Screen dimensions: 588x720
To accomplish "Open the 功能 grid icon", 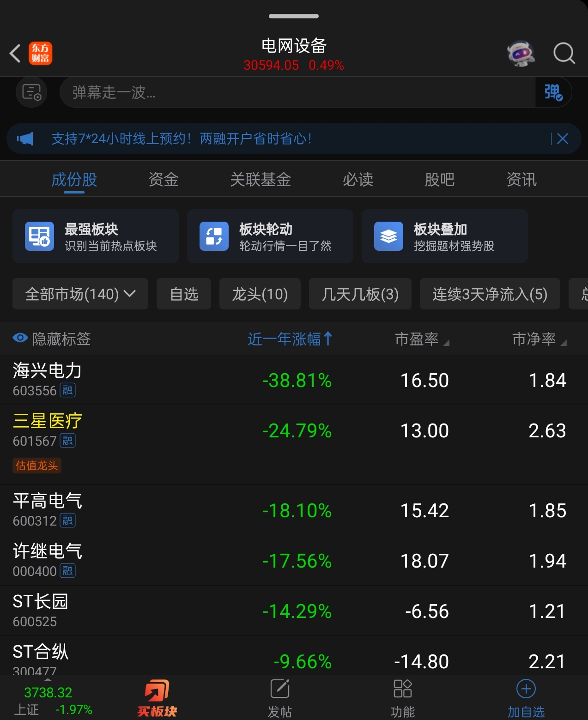I will (x=402, y=689).
